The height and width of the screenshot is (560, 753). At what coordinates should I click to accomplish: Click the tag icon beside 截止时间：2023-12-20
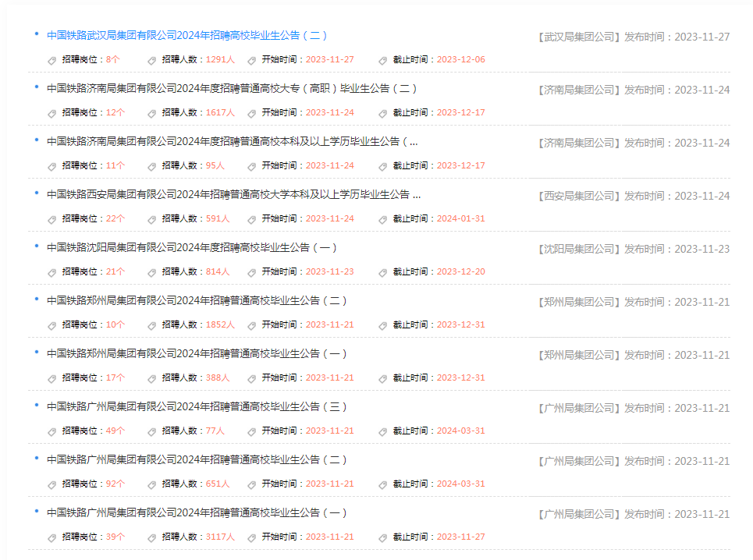point(383,272)
